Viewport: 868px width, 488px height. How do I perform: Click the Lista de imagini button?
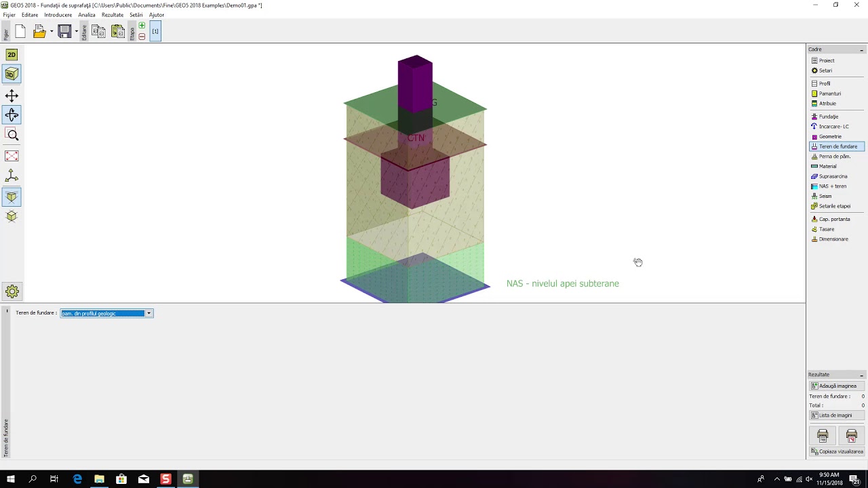[x=837, y=415]
